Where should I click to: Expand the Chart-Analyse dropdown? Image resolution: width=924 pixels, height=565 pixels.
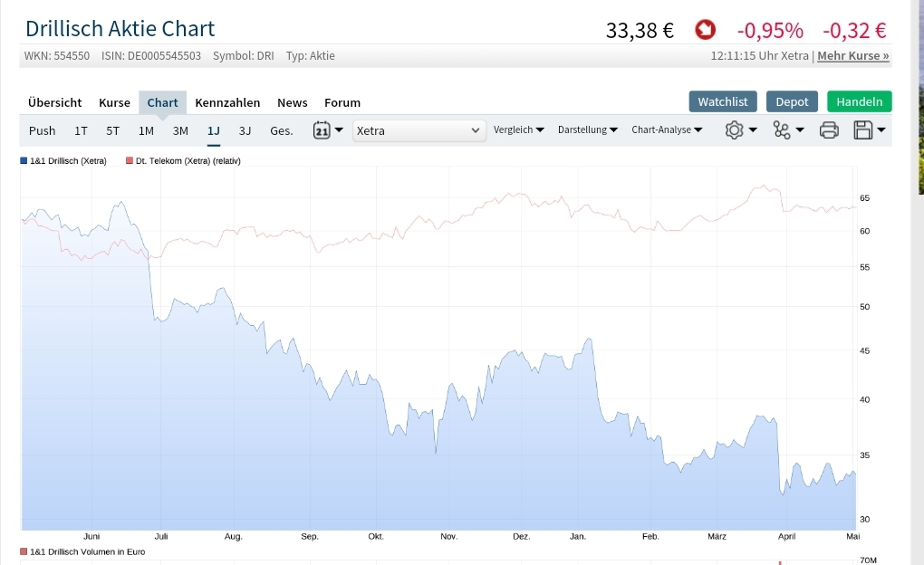pos(668,130)
